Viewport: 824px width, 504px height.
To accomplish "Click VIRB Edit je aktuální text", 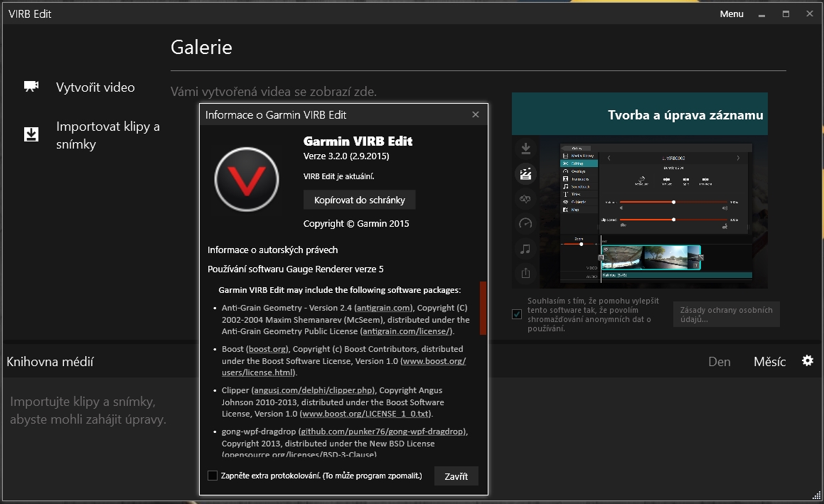I will [x=339, y=176].
